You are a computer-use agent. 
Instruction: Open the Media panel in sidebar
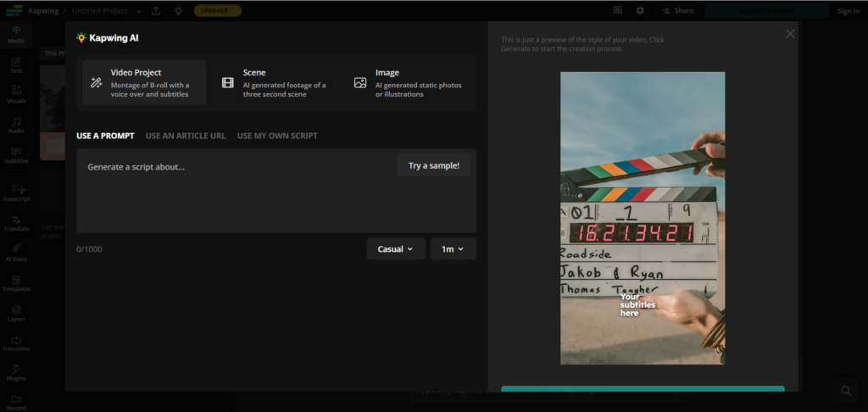16,34
